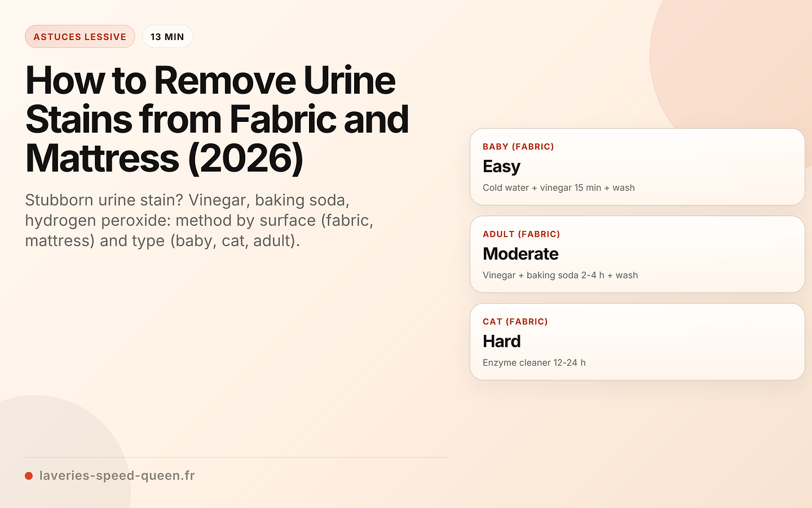Click the article description paragraph text
Screen dimensions: 812x508
pos(200,220)
